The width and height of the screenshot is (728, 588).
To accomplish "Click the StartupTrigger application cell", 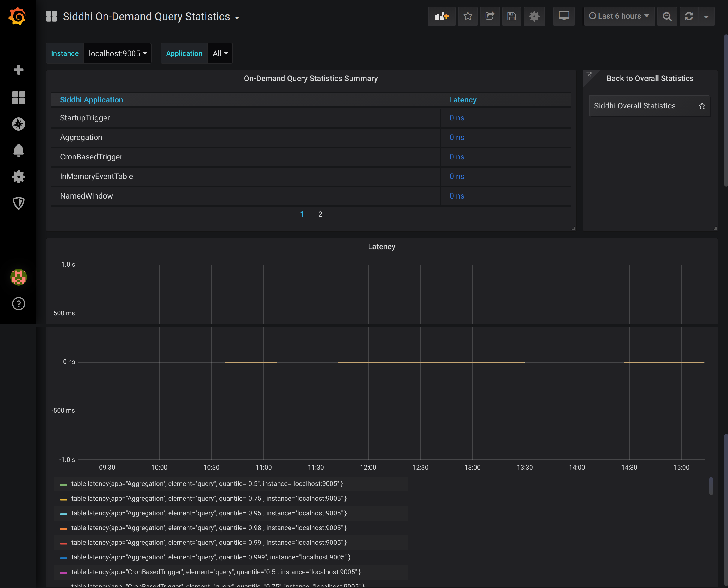I will coord(245,118).
